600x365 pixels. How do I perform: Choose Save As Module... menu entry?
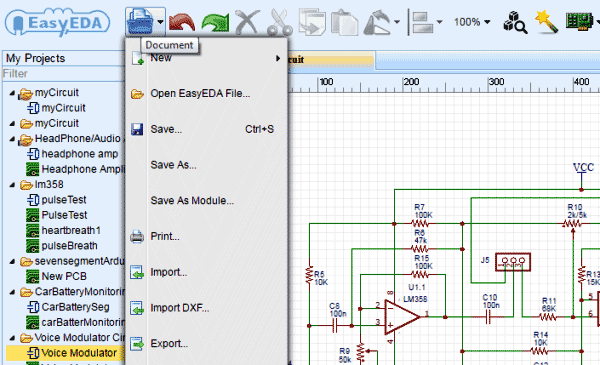207,200
